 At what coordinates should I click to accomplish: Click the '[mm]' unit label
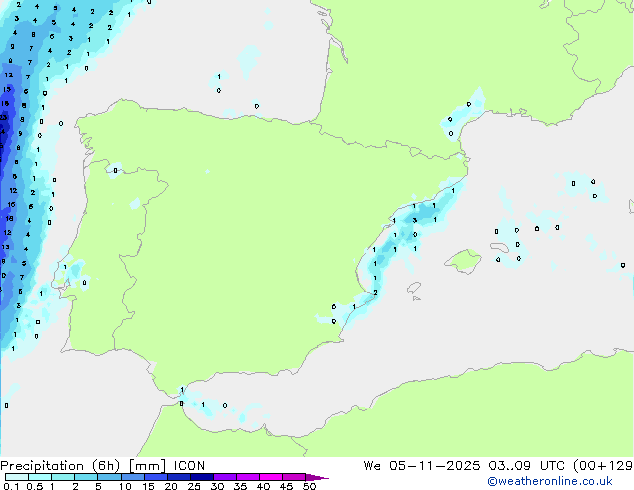pos(148,466)
